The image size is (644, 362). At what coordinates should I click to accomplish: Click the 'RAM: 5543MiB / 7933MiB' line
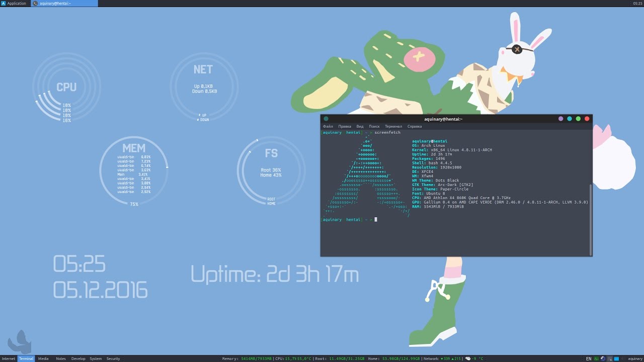438,207
